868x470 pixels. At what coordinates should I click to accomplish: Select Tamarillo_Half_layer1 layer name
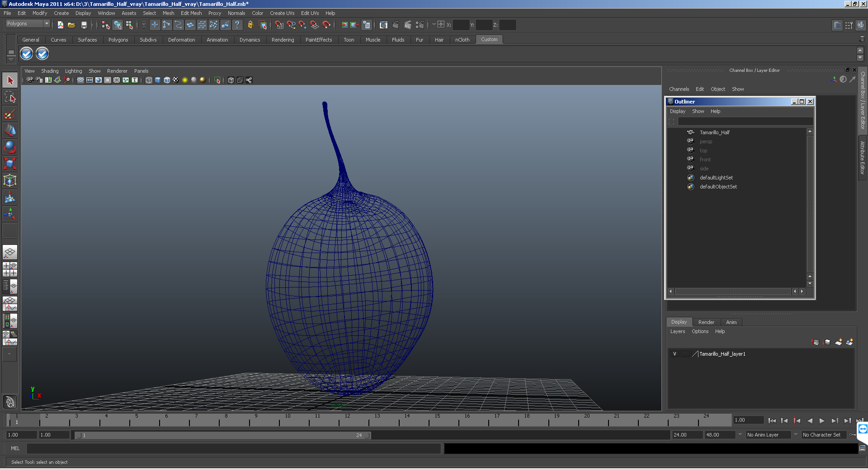[x=722, y=354]
